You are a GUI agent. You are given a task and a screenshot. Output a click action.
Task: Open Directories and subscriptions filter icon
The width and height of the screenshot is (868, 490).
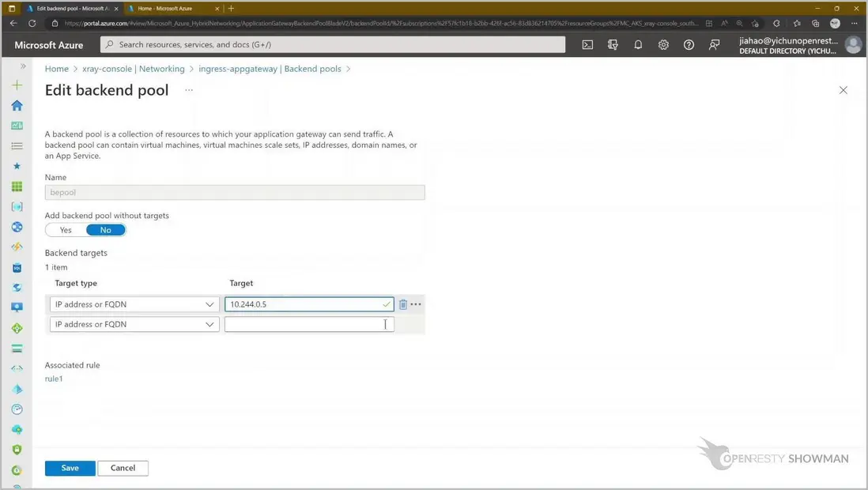(613, 45)
